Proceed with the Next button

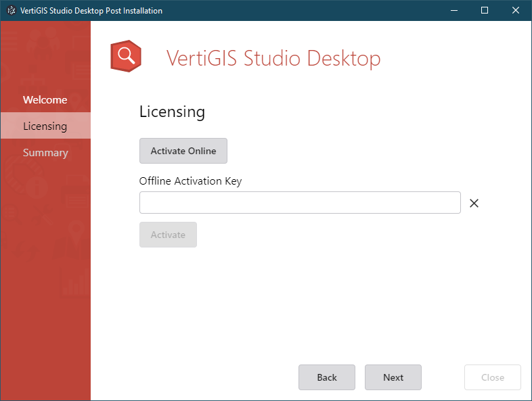click(x=393, y=377)
